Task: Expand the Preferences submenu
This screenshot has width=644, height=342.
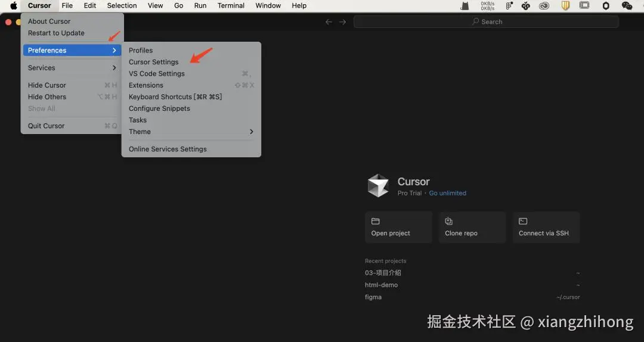Action: click(x=72, y=50)
